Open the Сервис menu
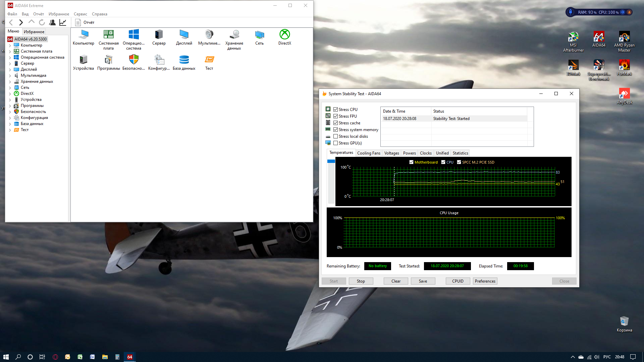Screen dimensions: 644x362 (80, 14)
